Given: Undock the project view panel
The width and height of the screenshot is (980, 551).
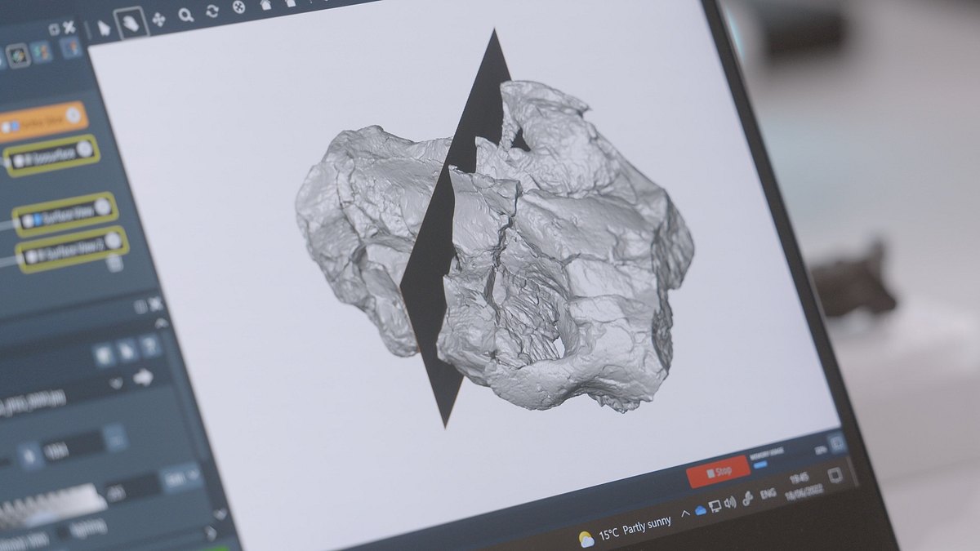Looking at the screenshot, I should [x=53, y=30].
